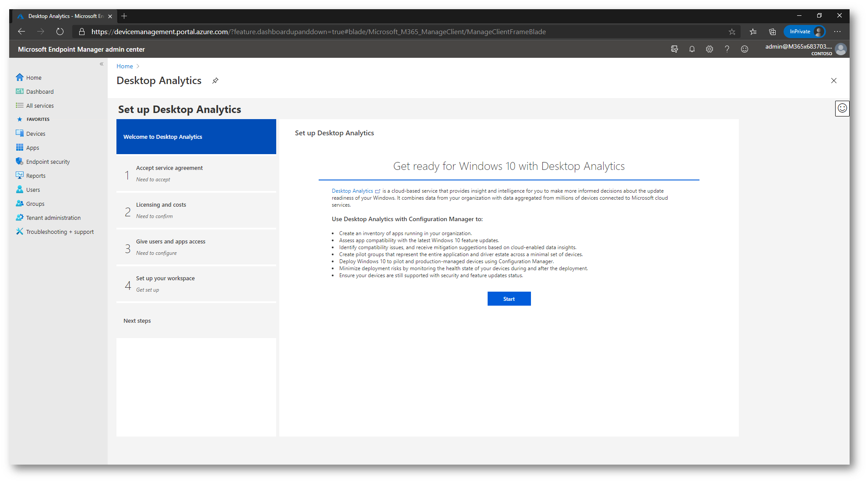Image resolution: width=868 pixels, height=483 pixels.
Task: Open browser settings and more menu
Action: (837, 32)
